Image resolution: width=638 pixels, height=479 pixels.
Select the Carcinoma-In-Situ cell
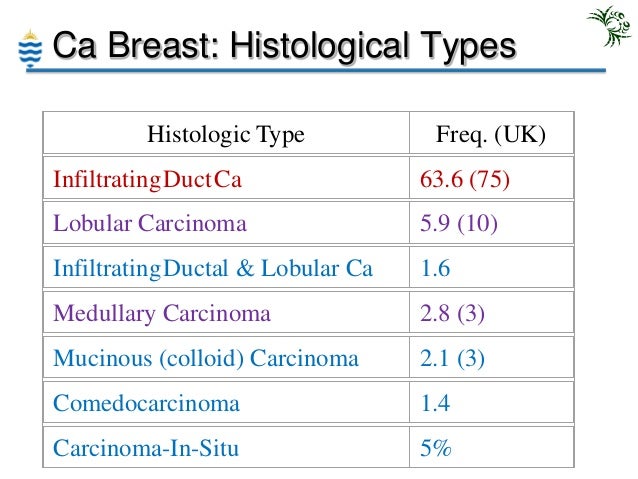[x=146, y=448]
